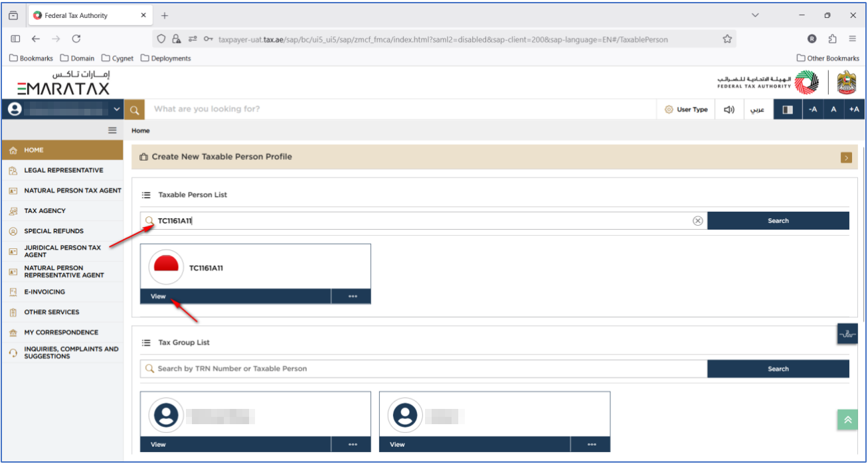Image resolution: width=868 pixels, height=464 pixels.
Task: Focus the 'What are you looking for?' field
Action: click(398, 110)
